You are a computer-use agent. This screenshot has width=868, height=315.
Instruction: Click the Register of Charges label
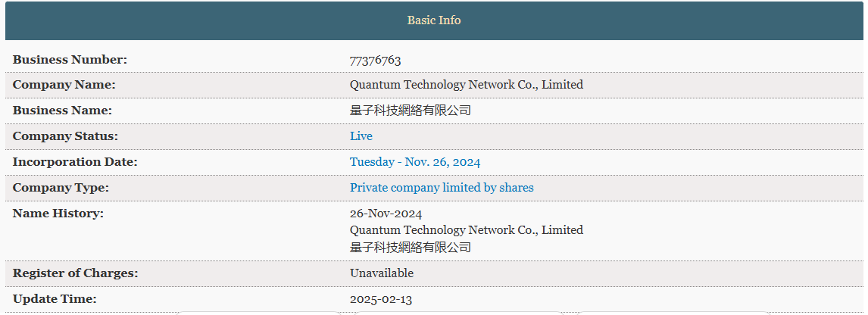point(76,273)
